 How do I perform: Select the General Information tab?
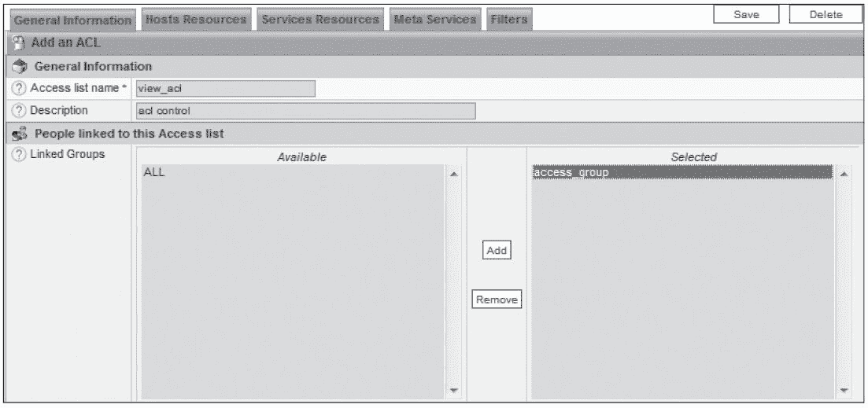[72, 20]
